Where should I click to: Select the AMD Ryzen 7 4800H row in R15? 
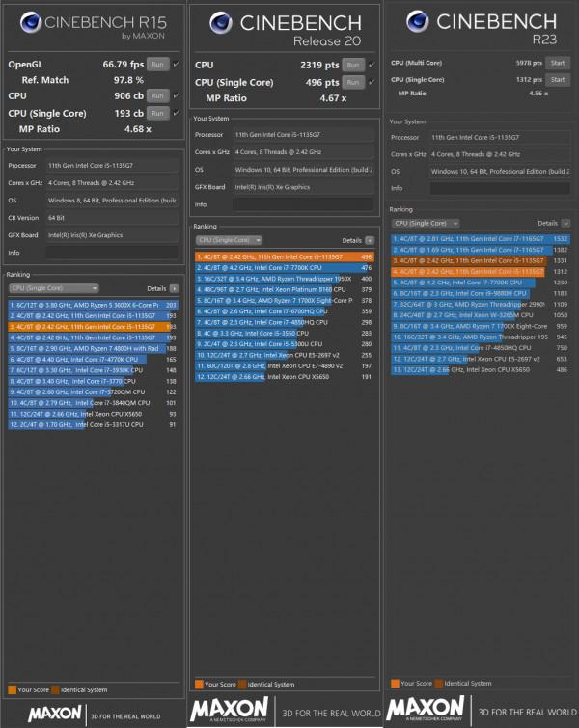[93, 348]
